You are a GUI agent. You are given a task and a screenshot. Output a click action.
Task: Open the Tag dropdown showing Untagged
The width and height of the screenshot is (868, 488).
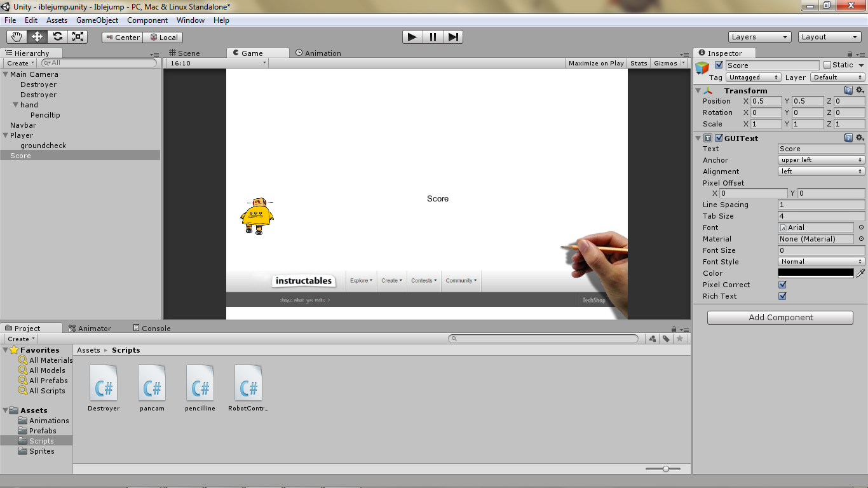(754, 78)
